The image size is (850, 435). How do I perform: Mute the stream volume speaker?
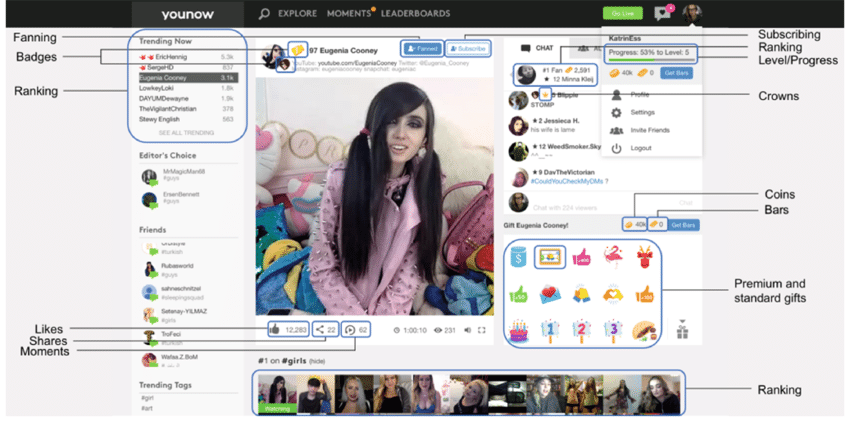466,329
